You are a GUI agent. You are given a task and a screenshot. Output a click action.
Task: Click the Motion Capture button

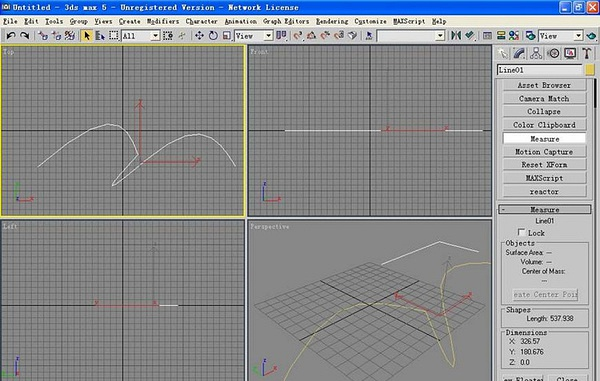click(x=544, y=151)
